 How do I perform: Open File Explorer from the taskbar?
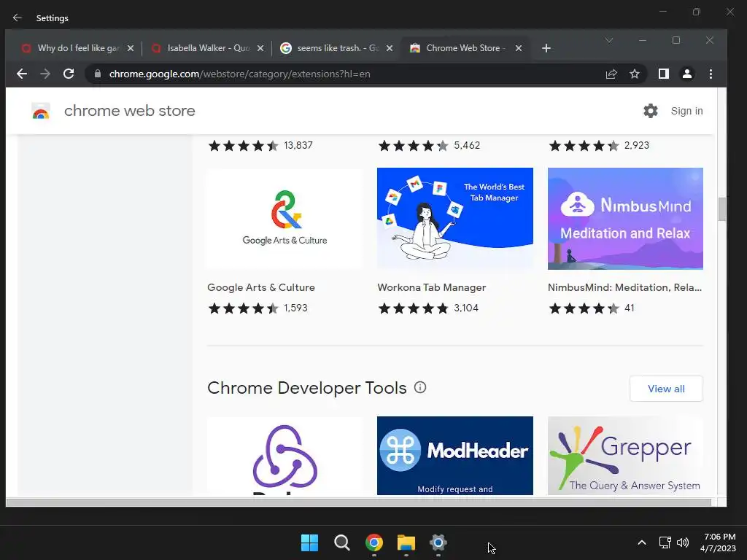click(406, 542)
